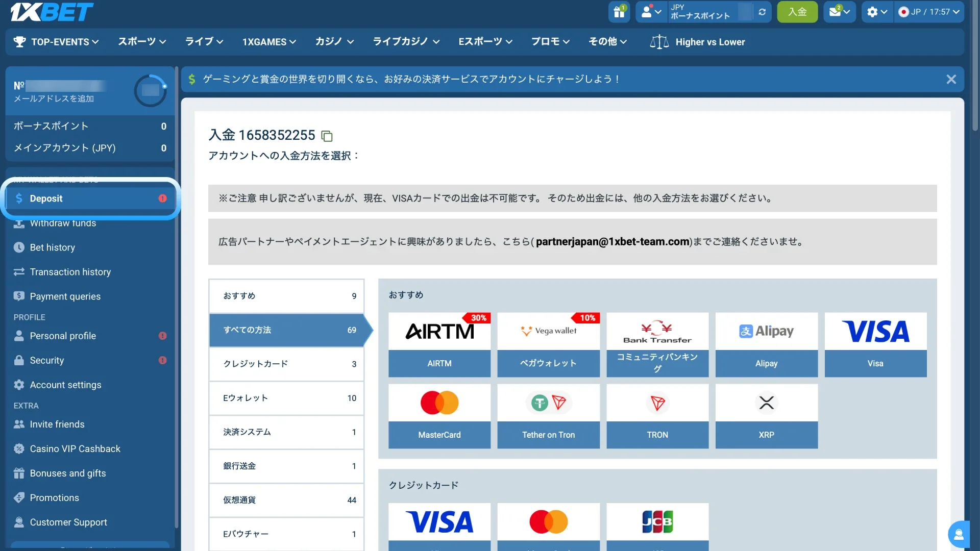Refresh the JPY balance icon

[762, 12]
